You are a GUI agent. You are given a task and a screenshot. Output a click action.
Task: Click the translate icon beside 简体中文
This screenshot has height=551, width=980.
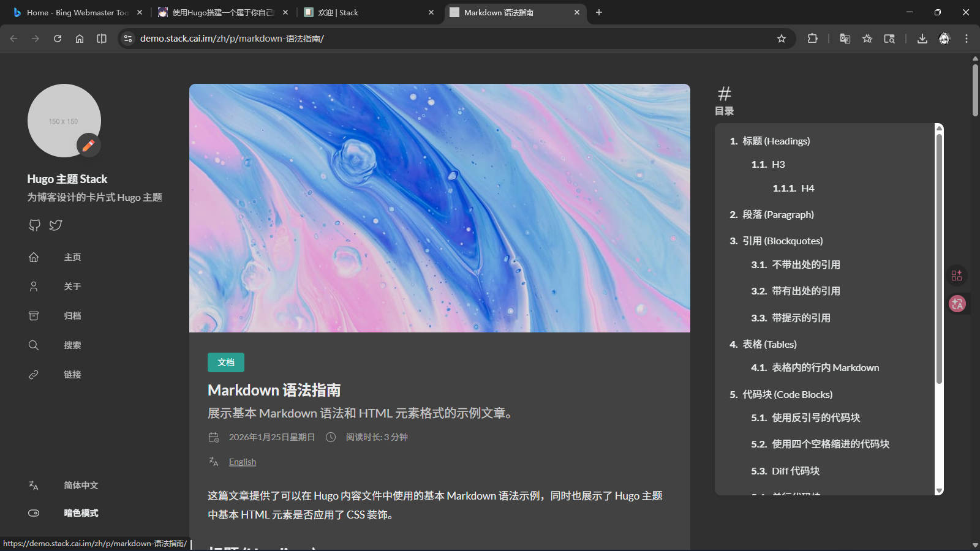coord(34,485)
